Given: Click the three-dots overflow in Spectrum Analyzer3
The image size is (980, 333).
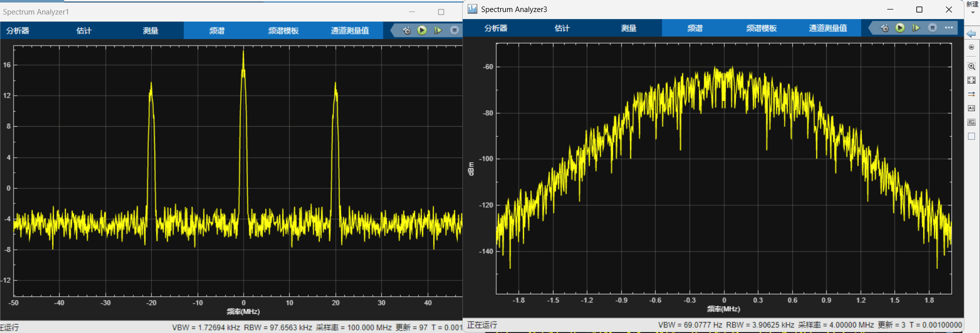Looking at the screenshot, I should click(x=949, y=28).
